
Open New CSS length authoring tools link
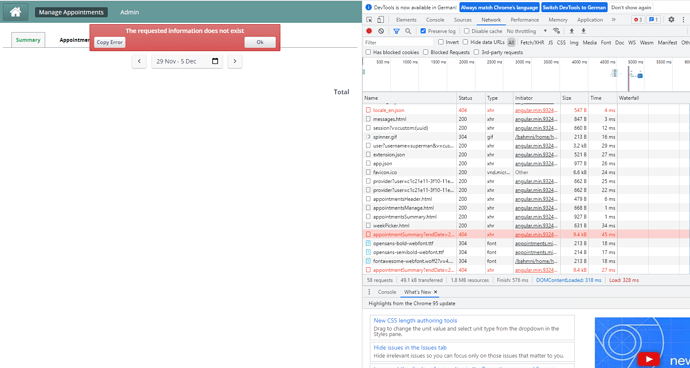click(415, 320)
